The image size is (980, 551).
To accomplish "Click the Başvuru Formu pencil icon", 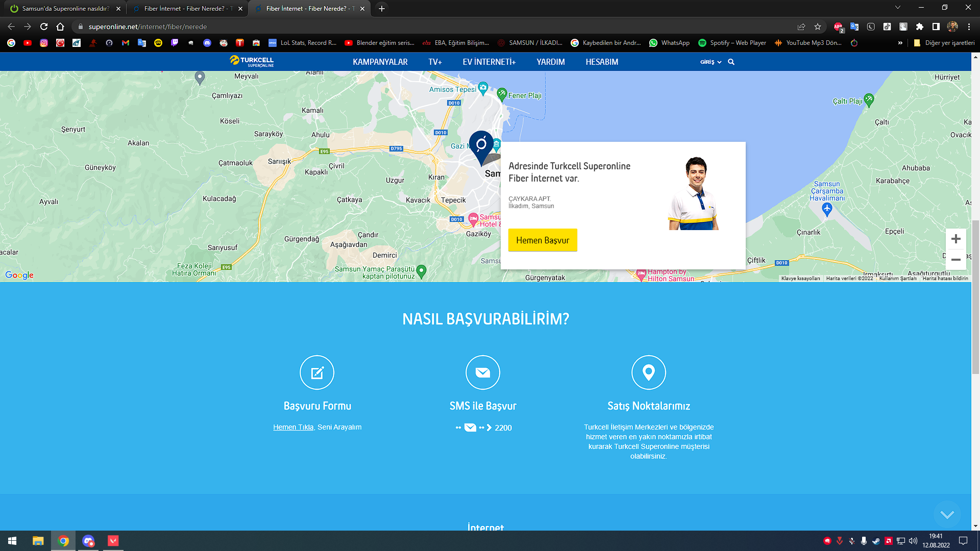I will point(317,373).
